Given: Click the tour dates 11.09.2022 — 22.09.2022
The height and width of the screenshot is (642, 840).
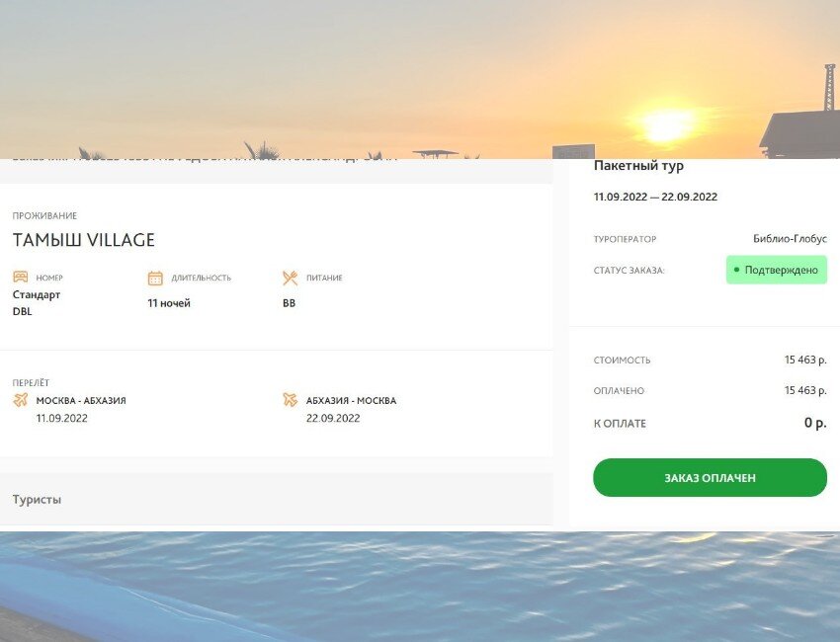Looking at the screenshot, I should [x=655, y=197].
